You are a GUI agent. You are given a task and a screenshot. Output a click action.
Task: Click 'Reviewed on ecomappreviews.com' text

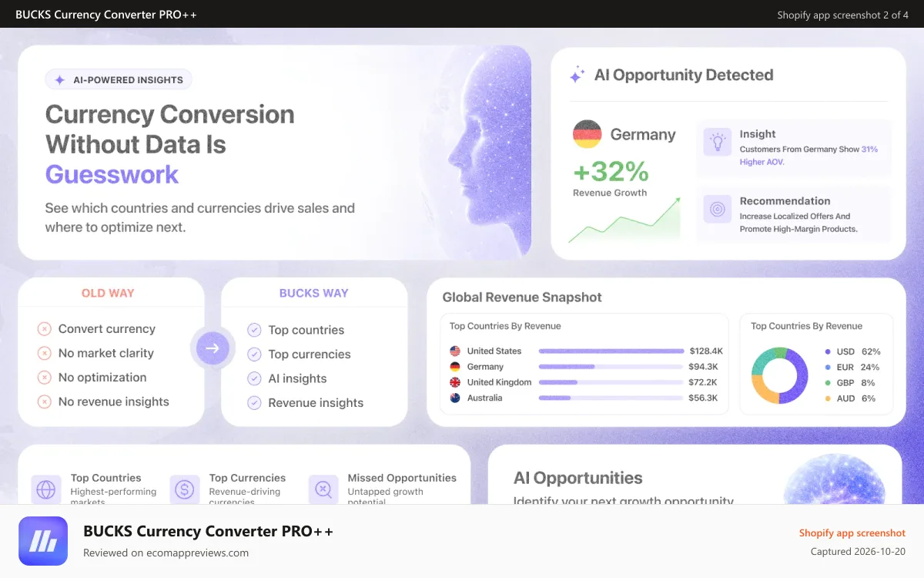[x=166, y=553]
